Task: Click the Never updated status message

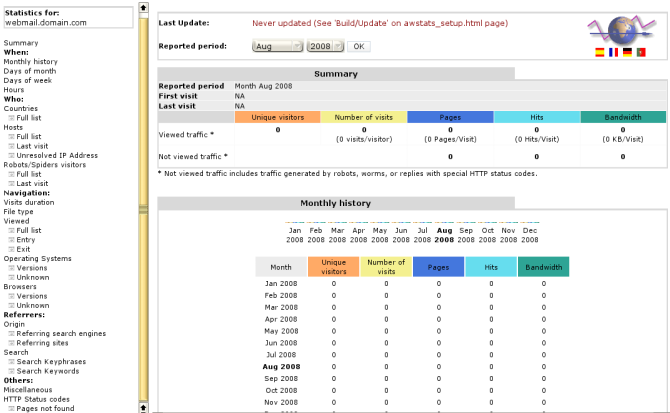Action: (380, 23)
